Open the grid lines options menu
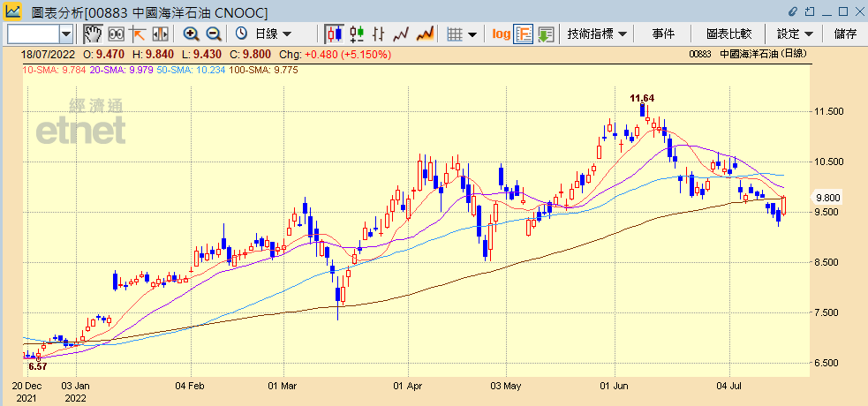 462,34
